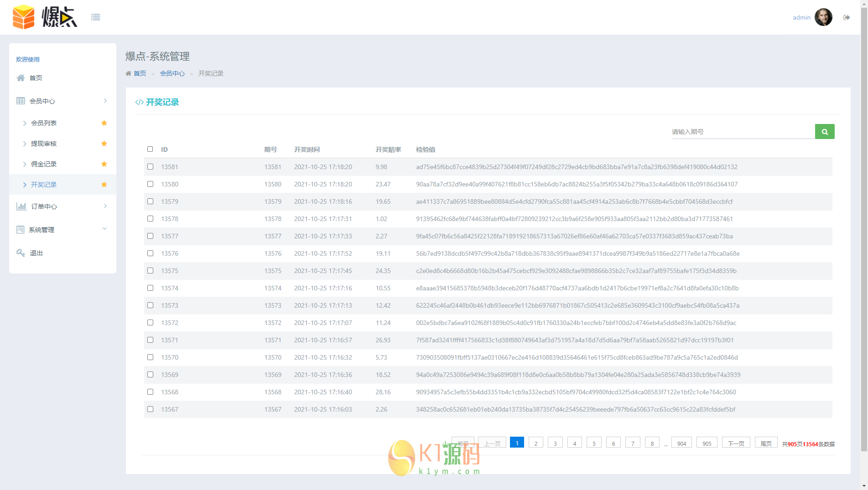
Task: Click the code icon beside 开奖记录 heading
Action: pos(139,103)
